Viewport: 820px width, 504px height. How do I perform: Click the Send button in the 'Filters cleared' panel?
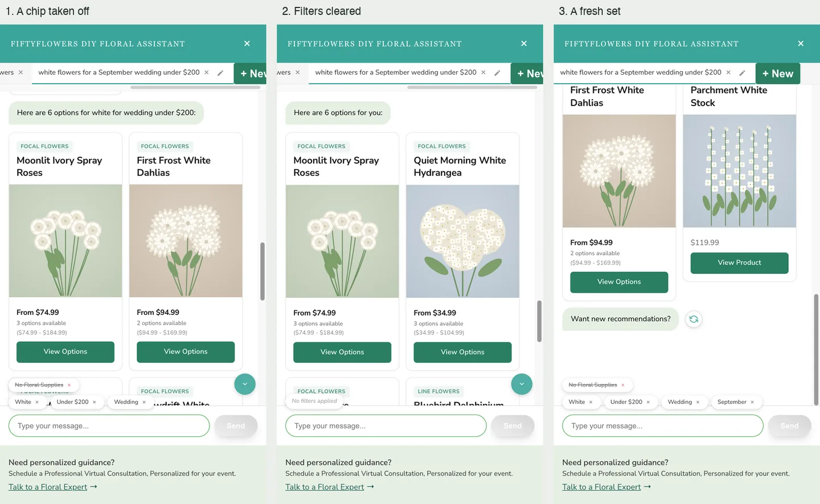(x=512, y=426)
